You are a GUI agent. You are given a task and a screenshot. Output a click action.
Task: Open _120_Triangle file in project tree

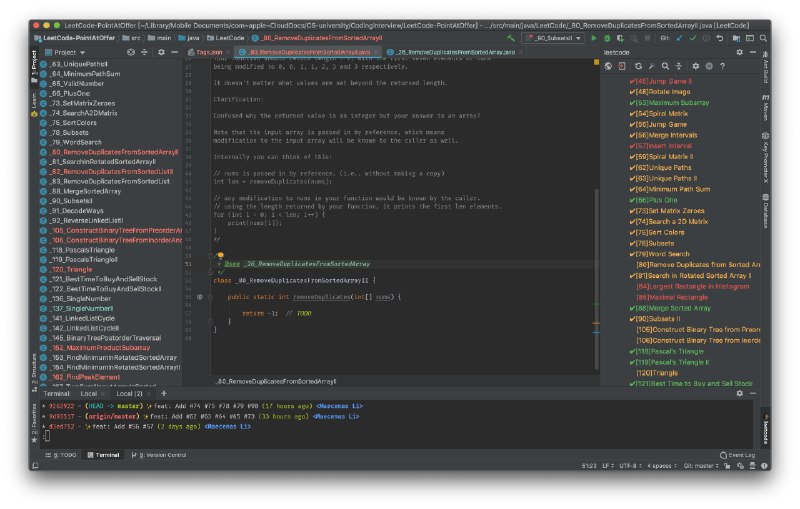(72, 269)
